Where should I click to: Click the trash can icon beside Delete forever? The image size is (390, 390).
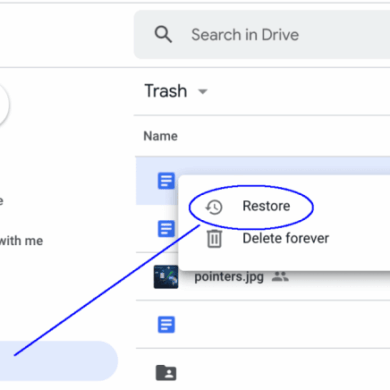point(214,239)
